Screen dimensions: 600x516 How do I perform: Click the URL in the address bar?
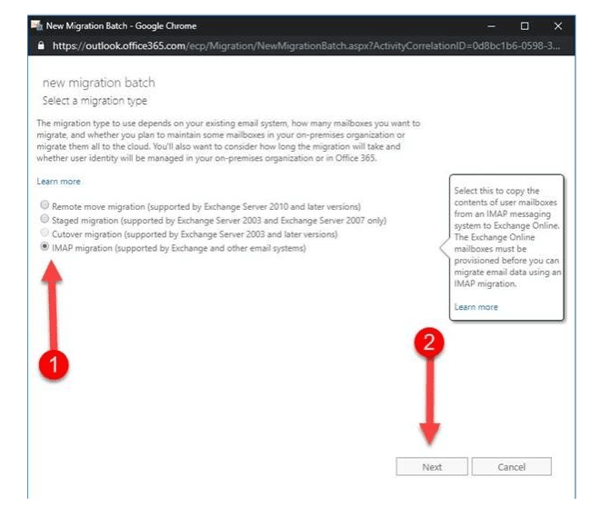point(306,46)
